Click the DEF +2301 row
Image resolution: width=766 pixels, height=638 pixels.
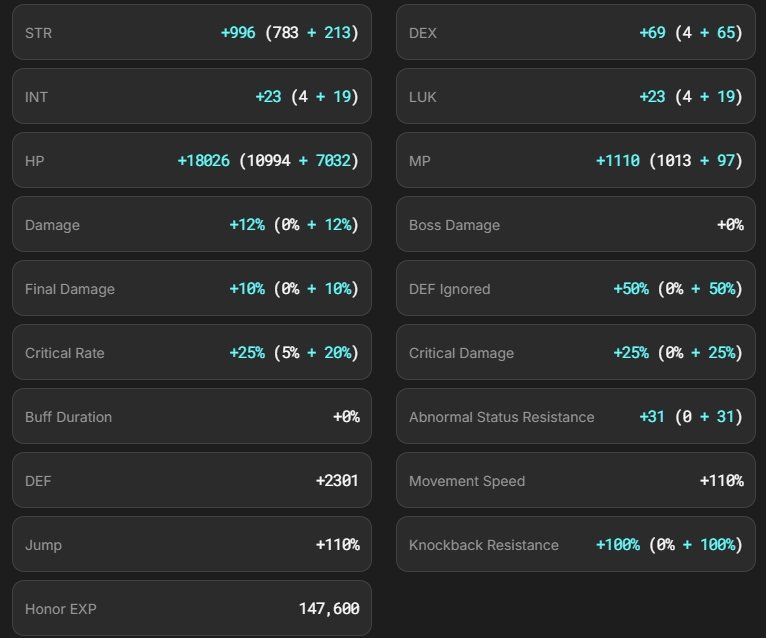click(191, 481)
